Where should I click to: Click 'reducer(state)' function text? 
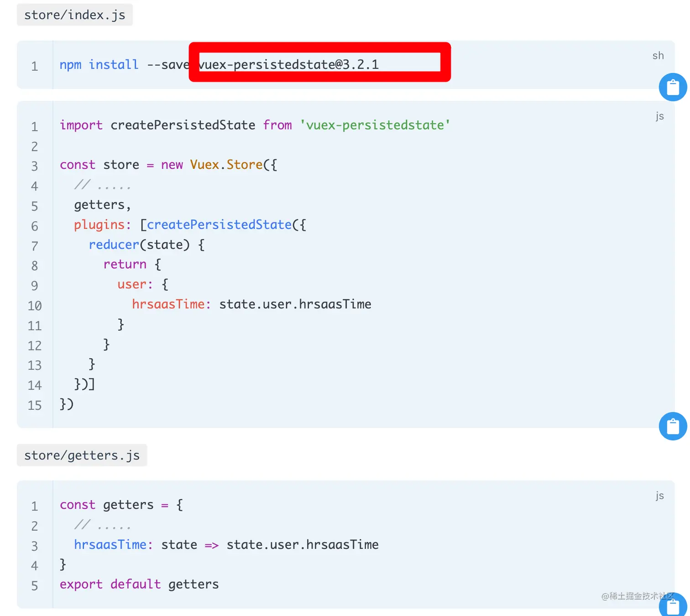pos(139,245)
